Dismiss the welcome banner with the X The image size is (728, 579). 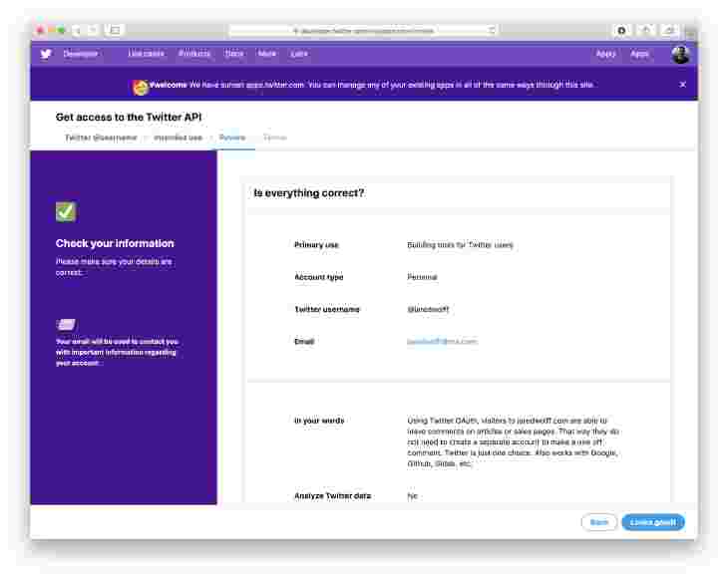(x=682, y=85)
